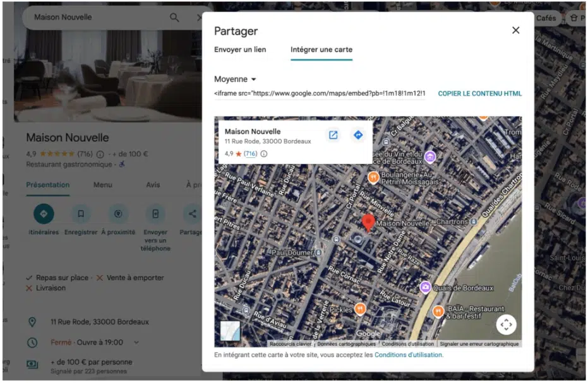This screenshot has height=383, width=588.
Task: Open the Présentation tab
Action: tap(47, 185)
